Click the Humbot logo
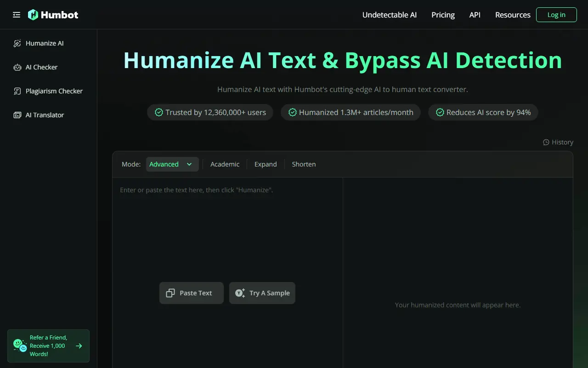The width and height of the screenshot is (588, 368). click(x=53, y=14)
